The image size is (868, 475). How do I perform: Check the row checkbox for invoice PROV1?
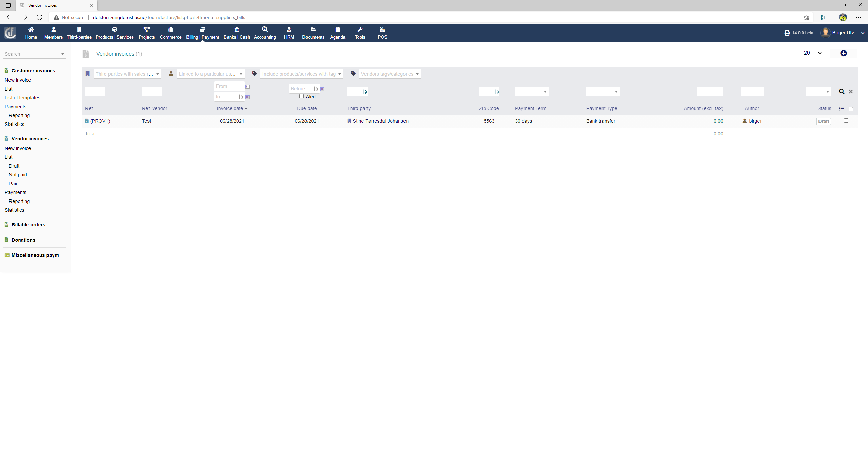[x=846, y=121]
